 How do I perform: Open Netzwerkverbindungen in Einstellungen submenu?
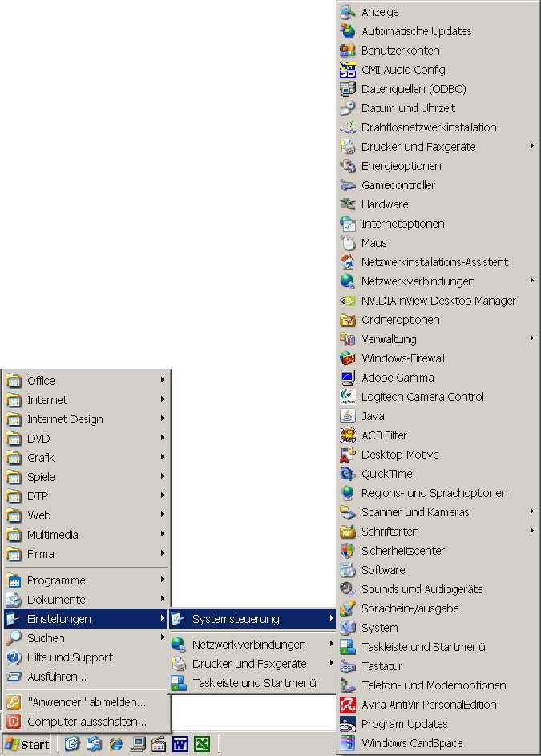click(x=252, y=644)
